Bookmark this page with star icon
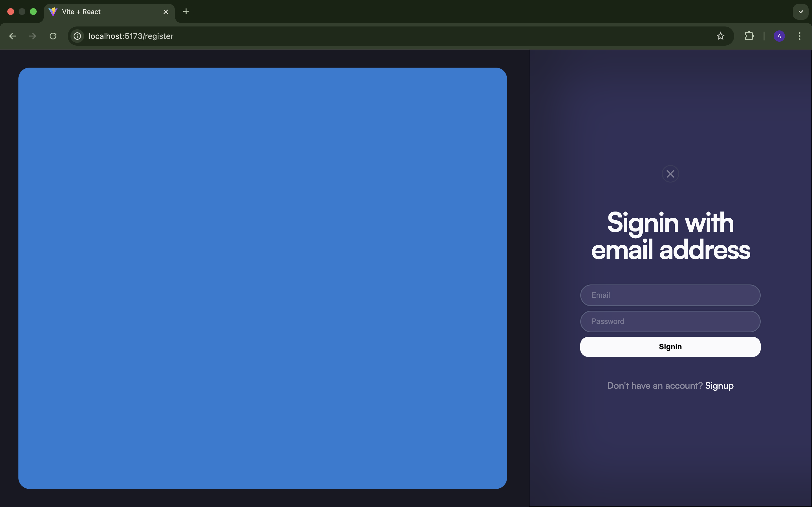The image size is (812, 507). pyautogui.click(x=720, y=36)
